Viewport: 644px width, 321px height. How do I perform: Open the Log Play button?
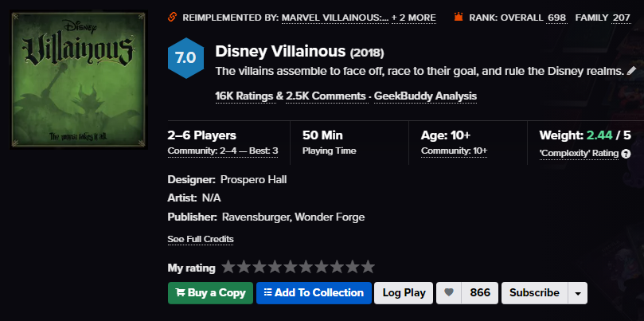coord(404,292)
